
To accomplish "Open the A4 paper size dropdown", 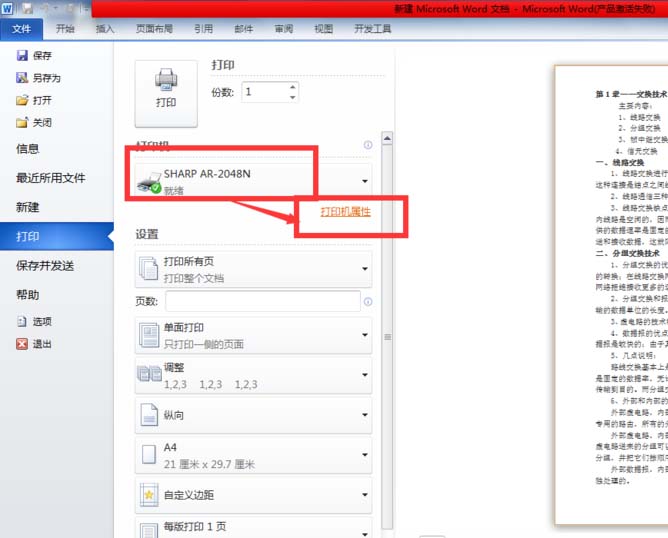I will (x=253, y=455).
